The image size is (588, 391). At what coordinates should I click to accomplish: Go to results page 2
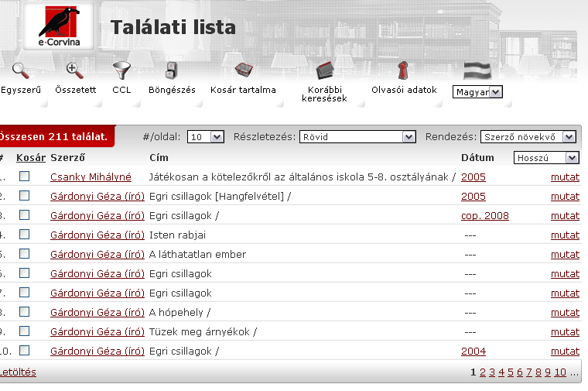482,372
